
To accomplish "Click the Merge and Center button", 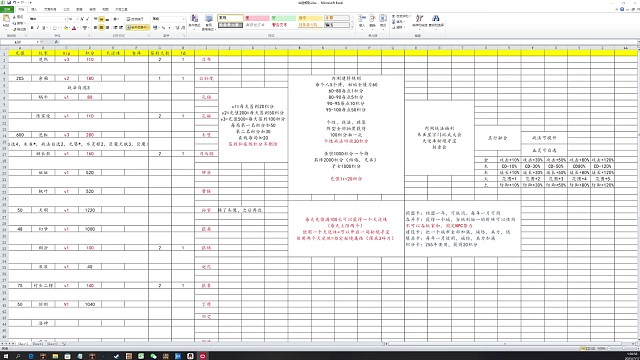I will (x=137, y=28).
